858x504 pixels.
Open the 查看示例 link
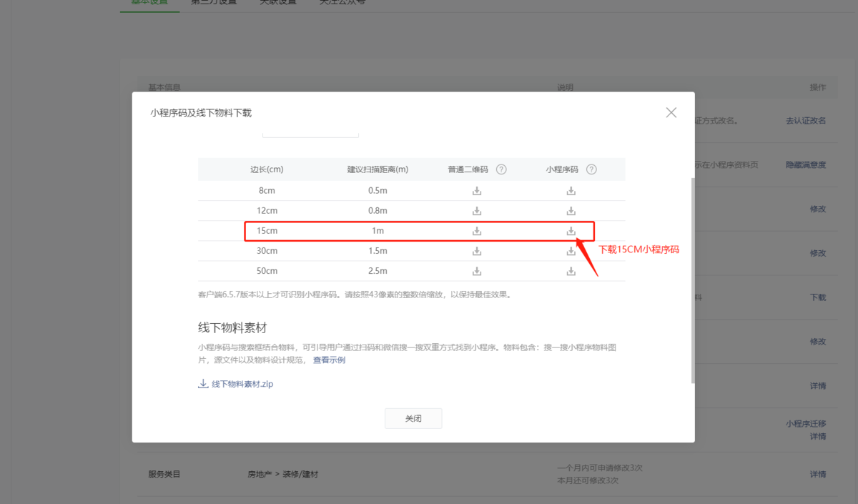(x=329, y=360)
